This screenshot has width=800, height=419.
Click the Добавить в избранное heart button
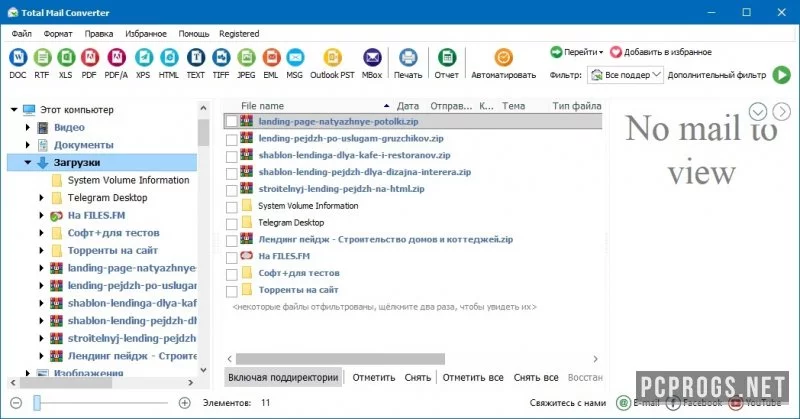tap(616, 52)
